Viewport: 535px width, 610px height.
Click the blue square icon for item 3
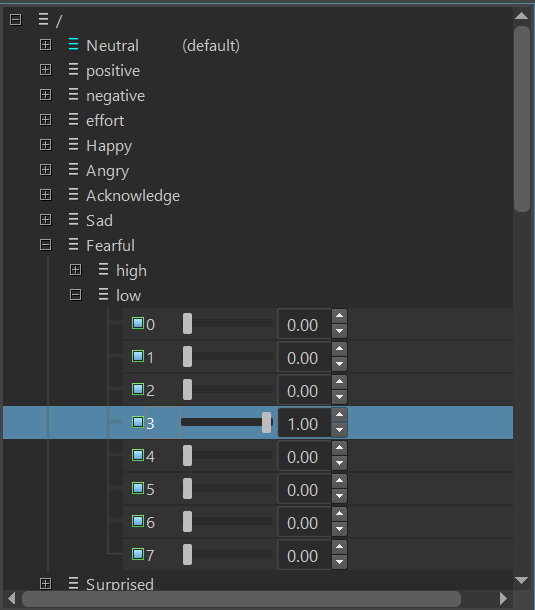138,422
